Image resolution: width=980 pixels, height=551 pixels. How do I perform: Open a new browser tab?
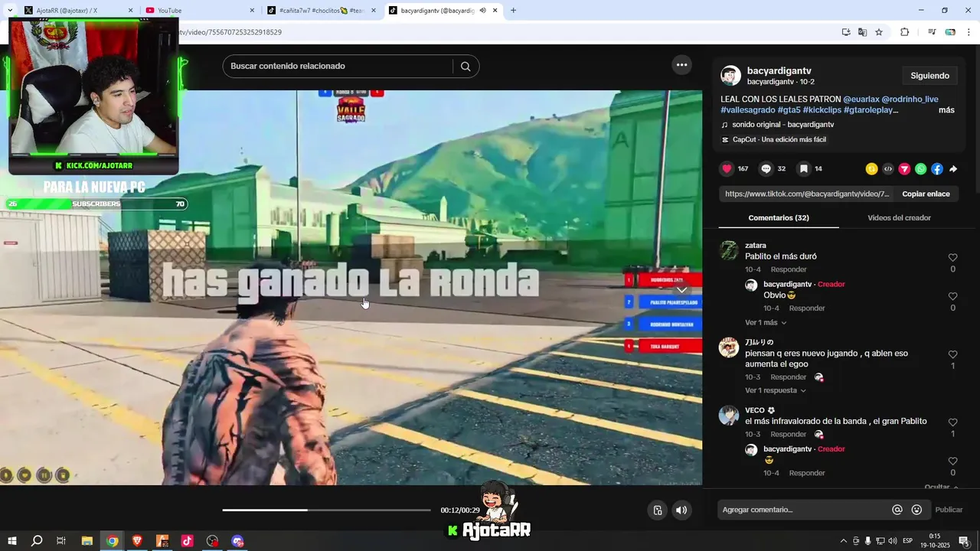[513, 11]
